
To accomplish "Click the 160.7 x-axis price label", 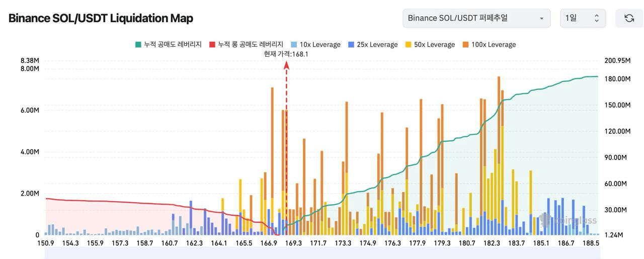I will [x=170, y=243].
